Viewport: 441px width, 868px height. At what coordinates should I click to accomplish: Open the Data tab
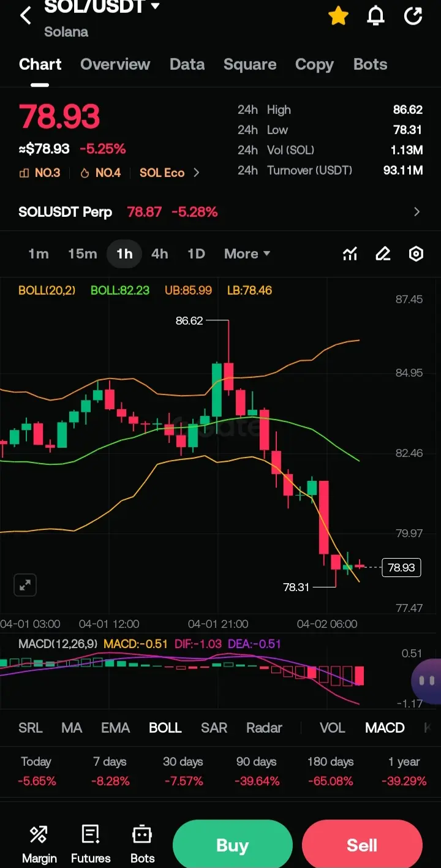187,64
